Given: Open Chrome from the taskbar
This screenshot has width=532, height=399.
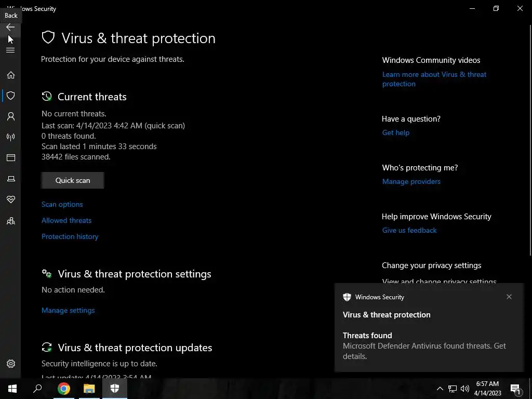Looking at the screenshot, I should 64,389.
